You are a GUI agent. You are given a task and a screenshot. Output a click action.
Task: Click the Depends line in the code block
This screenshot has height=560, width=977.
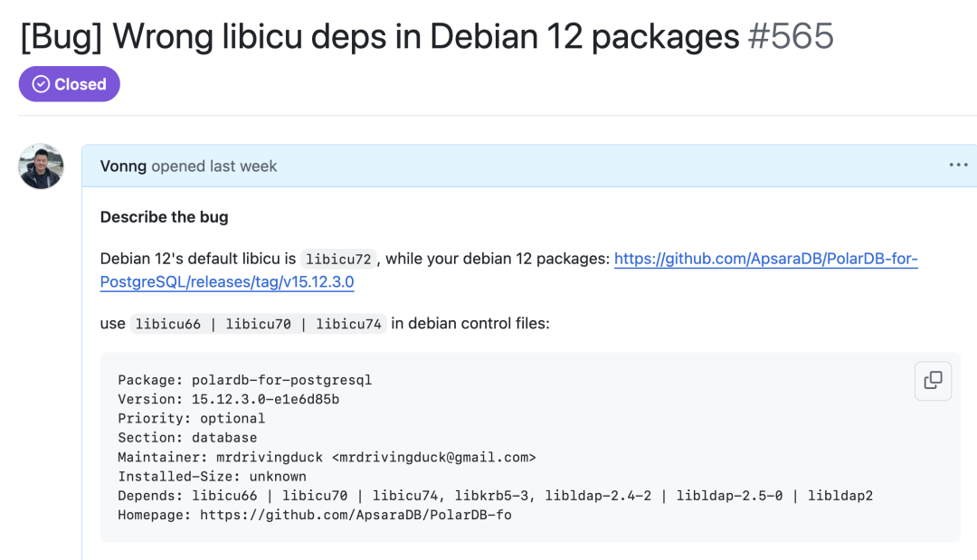tap(495, 496)
